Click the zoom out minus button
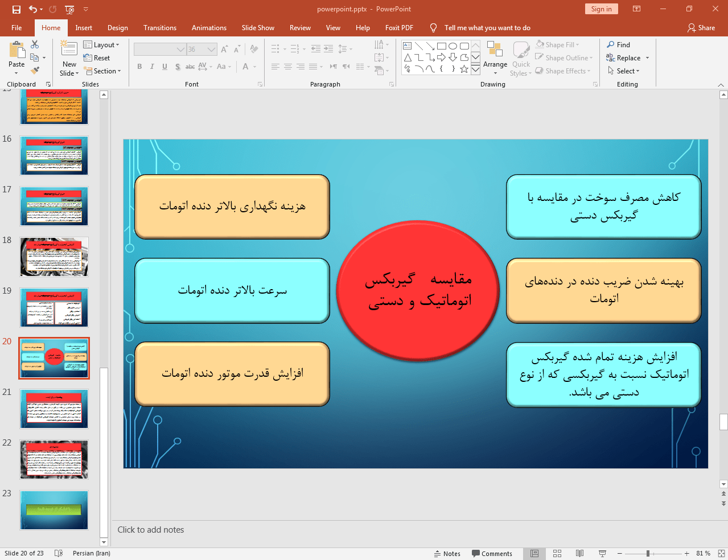Viewport: 728px width, 560px height. (x=620, y=554)
